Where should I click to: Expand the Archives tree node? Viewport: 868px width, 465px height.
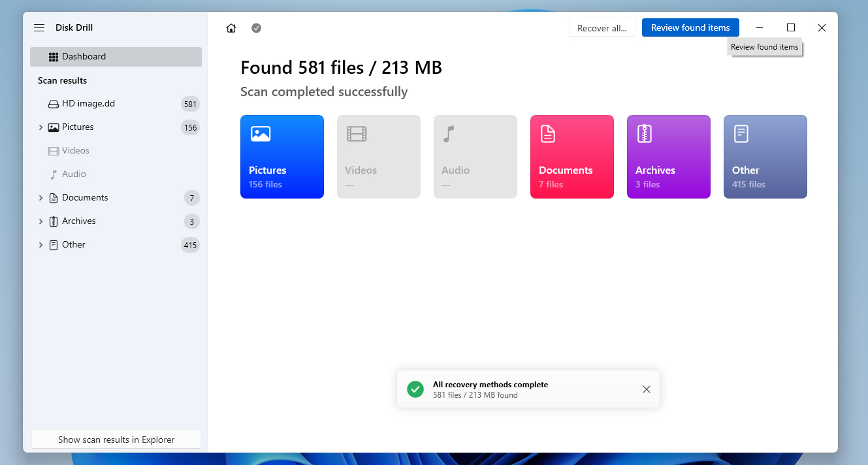[40, 221]
